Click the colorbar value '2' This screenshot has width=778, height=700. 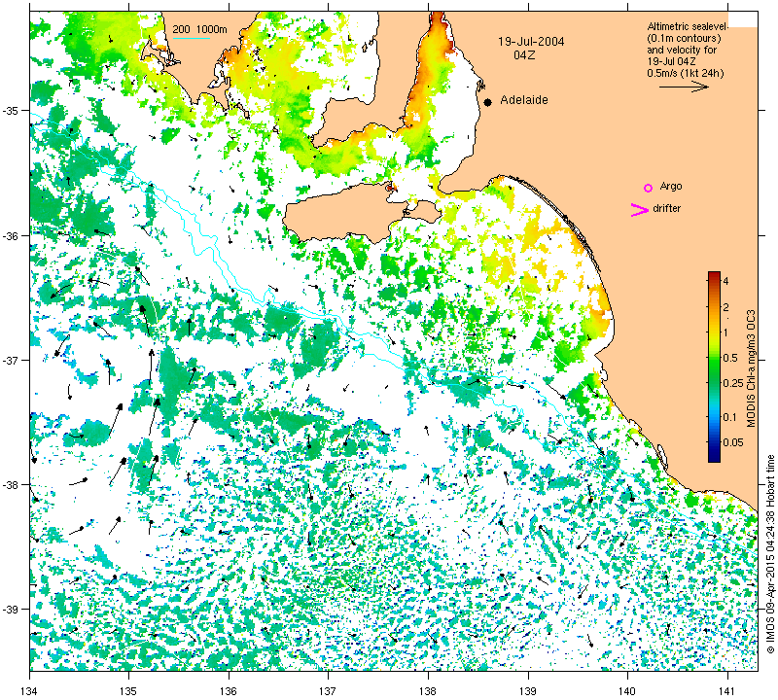tap(725, 307)
